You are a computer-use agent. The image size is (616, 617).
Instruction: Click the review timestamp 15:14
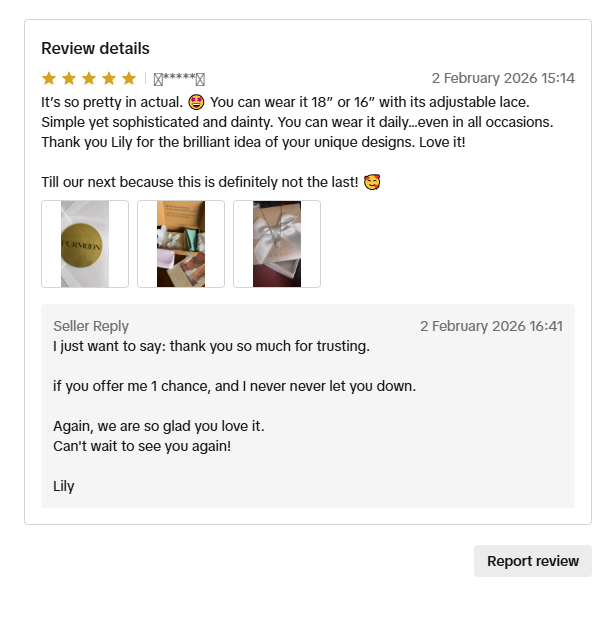(x=503, y=78)
